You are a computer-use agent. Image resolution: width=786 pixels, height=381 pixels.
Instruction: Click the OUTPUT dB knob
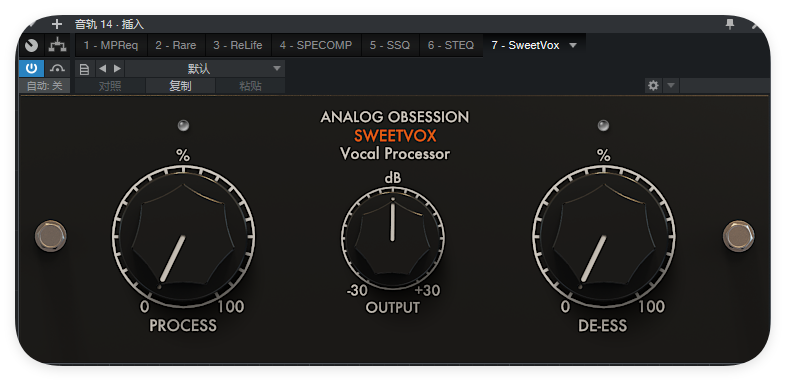coord(392,238)
